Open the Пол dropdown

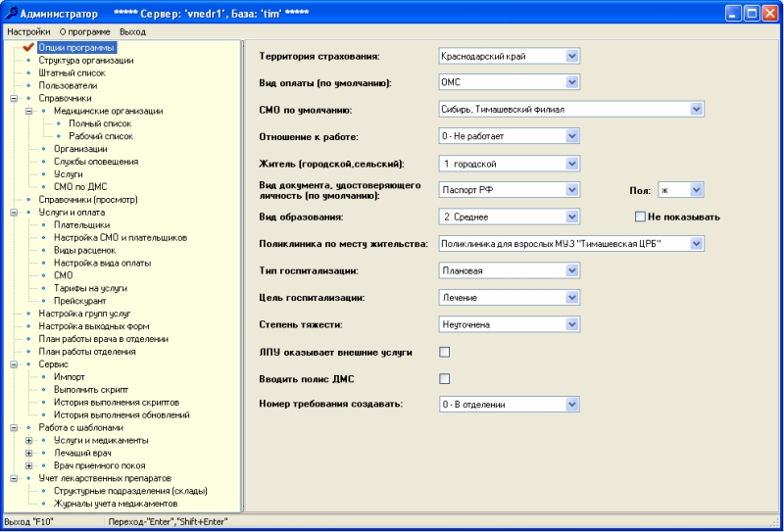pyautogui.click(x=697, y=190)
